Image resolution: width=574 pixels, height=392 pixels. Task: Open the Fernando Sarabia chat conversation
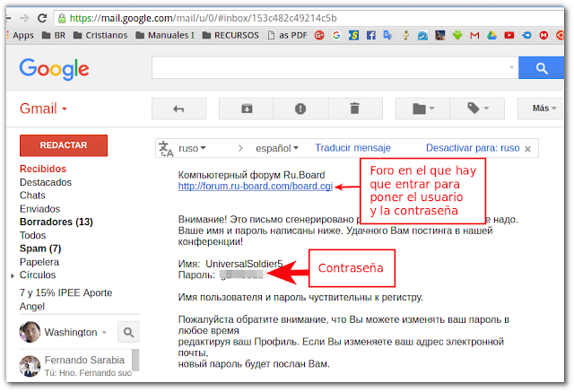pos(75,366)
